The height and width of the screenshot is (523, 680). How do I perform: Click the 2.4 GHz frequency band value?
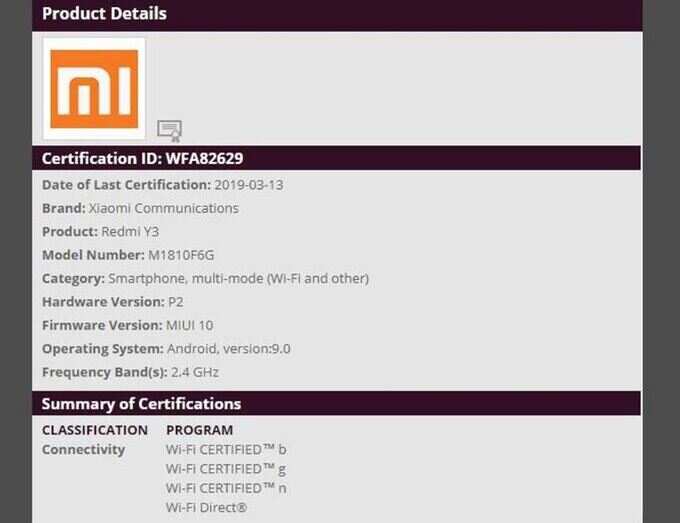tap(195, 373)
